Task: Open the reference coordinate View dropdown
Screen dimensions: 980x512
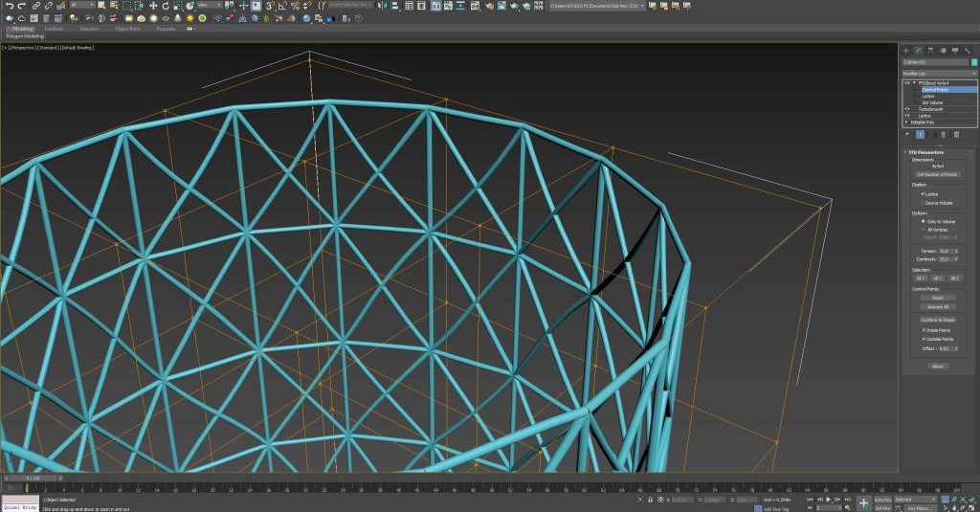Action: coord(210,5)
